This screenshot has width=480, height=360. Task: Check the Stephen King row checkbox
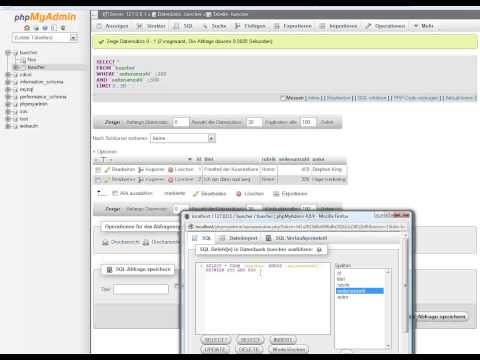pyautogui.click(x=98, y=170)
